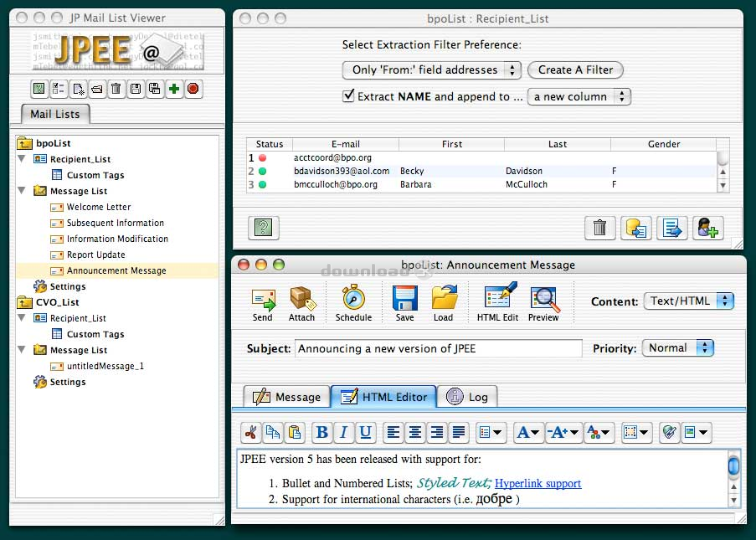Click the scissors cut icon in HTML editor
Image resolution: width=756 pixels, height=540 pixels.
(x=250, y=433)
